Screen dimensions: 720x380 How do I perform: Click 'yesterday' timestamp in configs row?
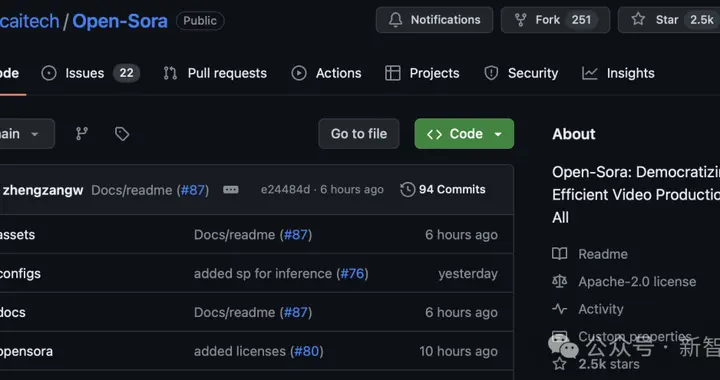pyautogui.click(x=468, y=274)
